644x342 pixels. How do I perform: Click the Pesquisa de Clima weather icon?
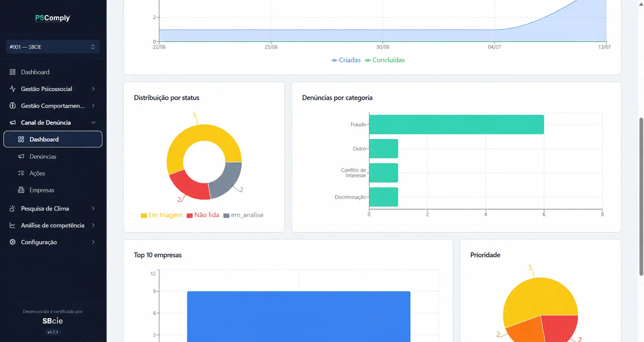click(13, 208)
